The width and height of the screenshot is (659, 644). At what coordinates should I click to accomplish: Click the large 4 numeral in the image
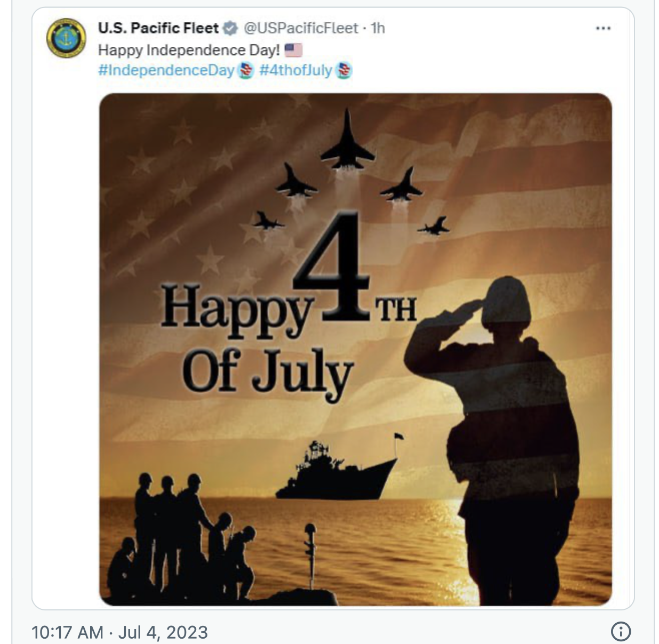pyautogui.click(x=332, y=267)
